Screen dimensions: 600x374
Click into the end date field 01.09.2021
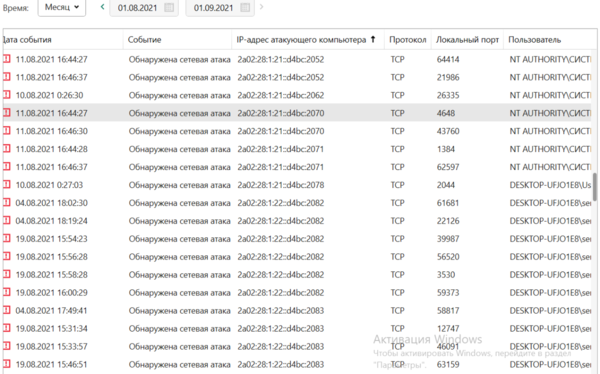(213, 8)
